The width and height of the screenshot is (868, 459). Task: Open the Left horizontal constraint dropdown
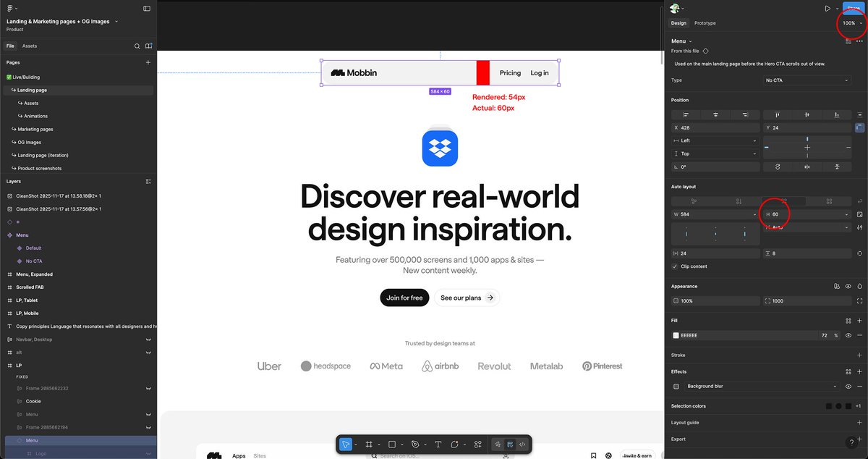pos(715,140)
